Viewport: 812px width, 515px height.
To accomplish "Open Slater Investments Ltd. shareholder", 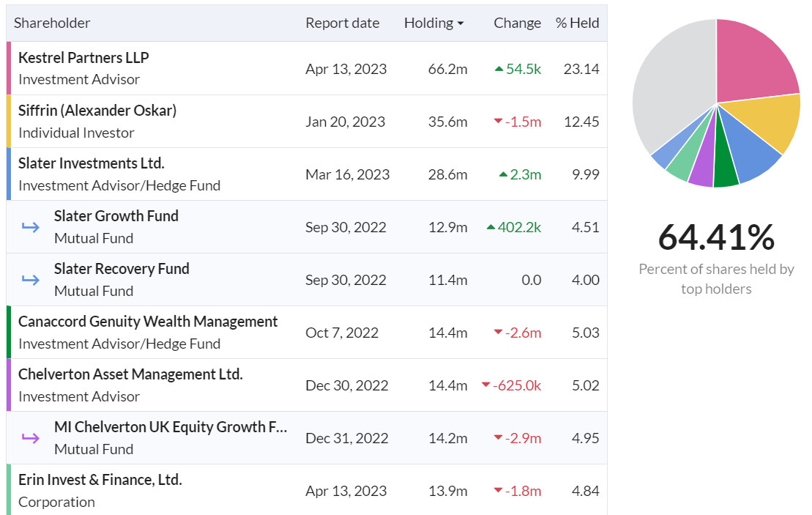I will 91,163.
